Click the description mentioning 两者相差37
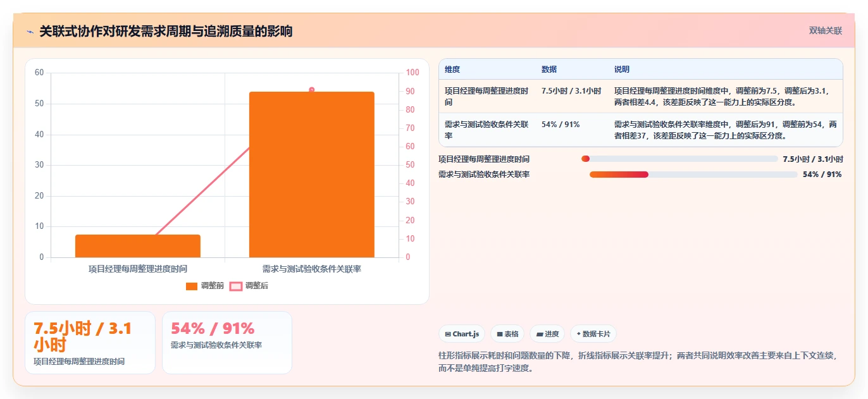 (x=725, y=130)
